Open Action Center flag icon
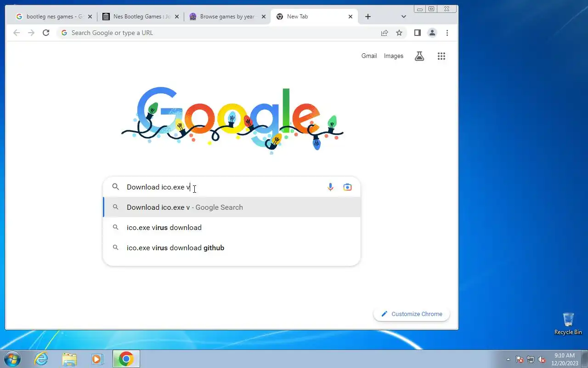The height and width of the screenshot is (368, 588). [520, 359]
